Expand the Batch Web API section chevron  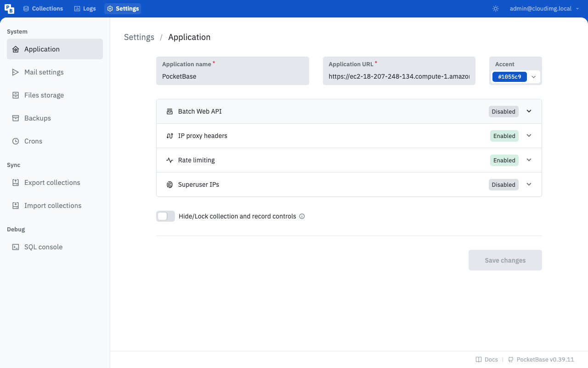click(529, 111)
